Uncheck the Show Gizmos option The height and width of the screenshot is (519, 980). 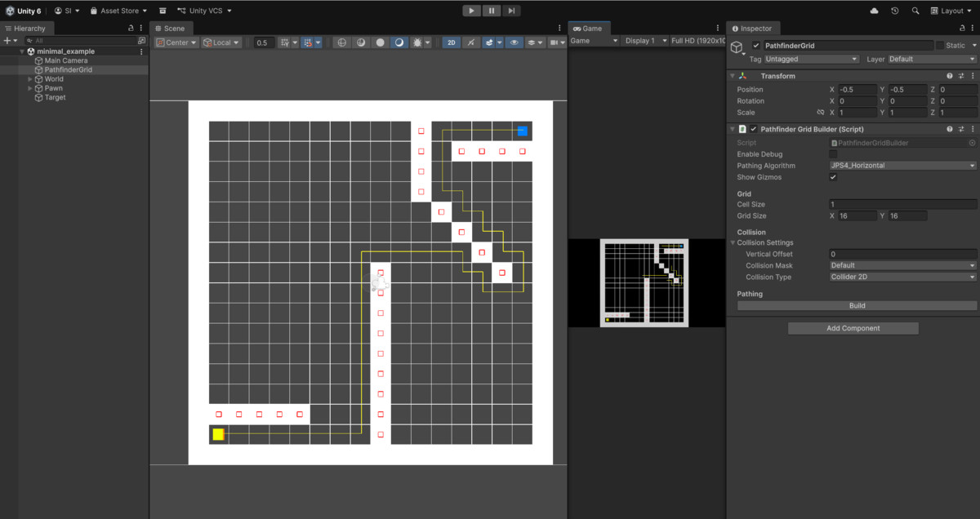coord(833,177)
